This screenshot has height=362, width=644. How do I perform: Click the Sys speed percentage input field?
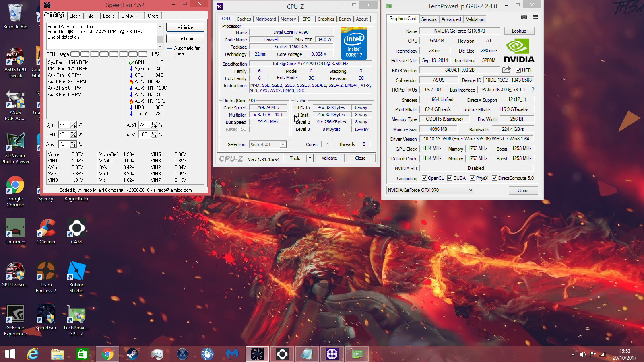click(64, 125)
